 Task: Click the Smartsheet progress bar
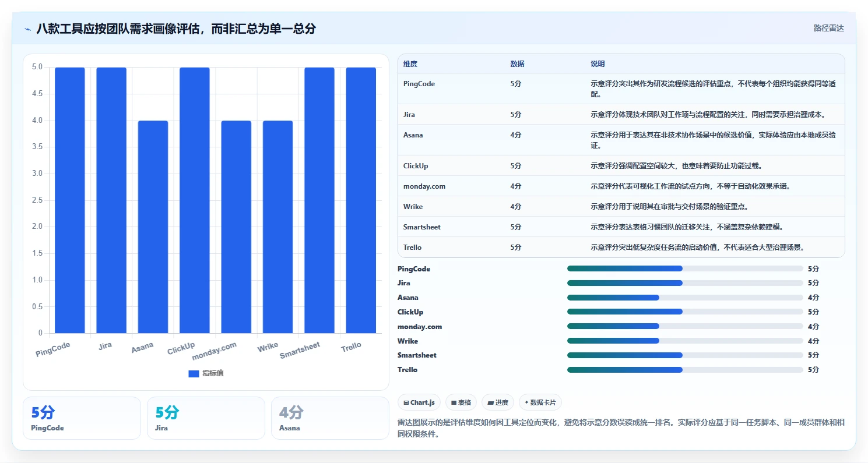[x=685, y=355]
